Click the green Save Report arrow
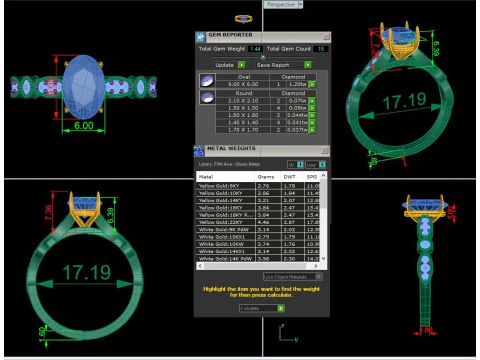Screen dimensions: 480x360 click(x=308, y=65)
